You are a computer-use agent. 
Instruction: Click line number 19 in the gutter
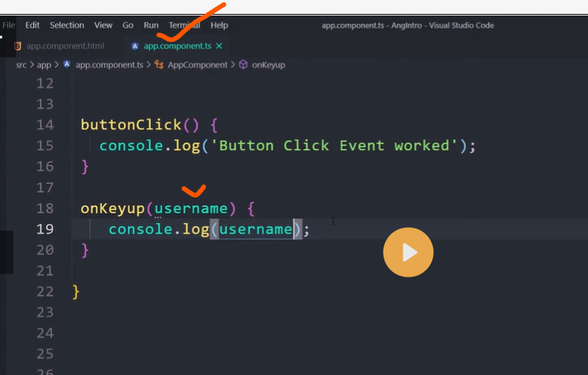(x=45, y=229)
